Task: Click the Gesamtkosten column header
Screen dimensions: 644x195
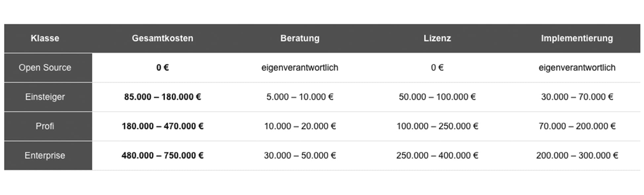Action: [163, 38]
